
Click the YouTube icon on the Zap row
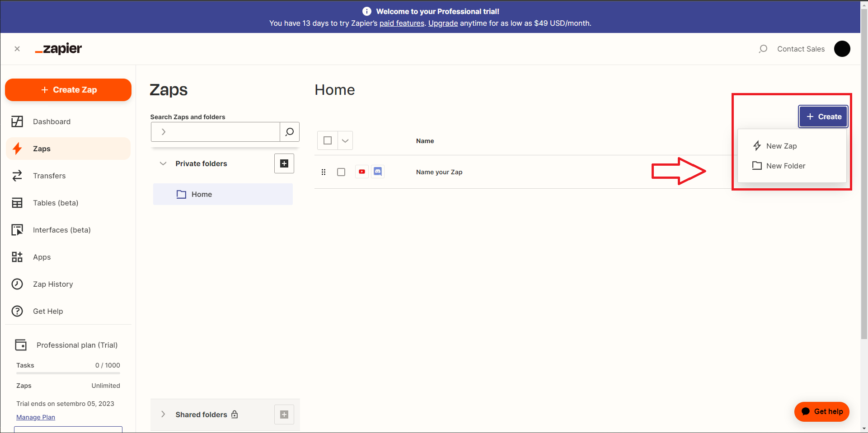coord(361,172)
